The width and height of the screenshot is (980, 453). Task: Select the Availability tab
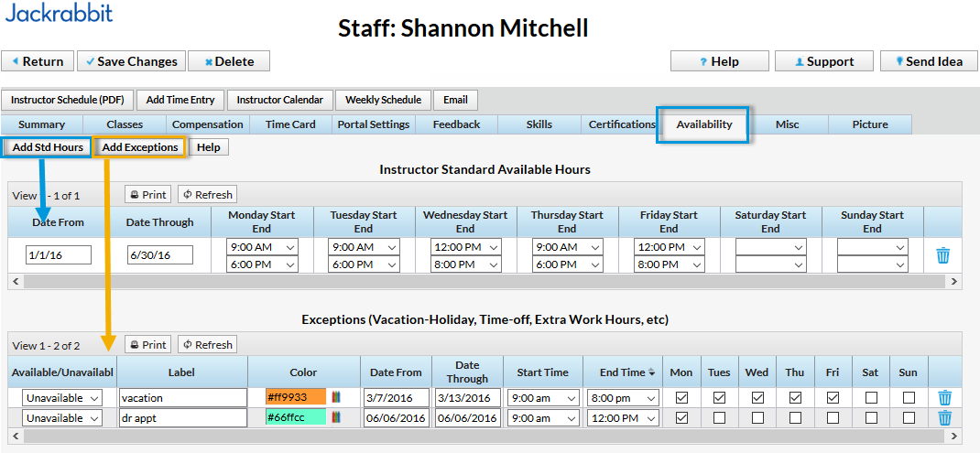click(x=703, y=124)
